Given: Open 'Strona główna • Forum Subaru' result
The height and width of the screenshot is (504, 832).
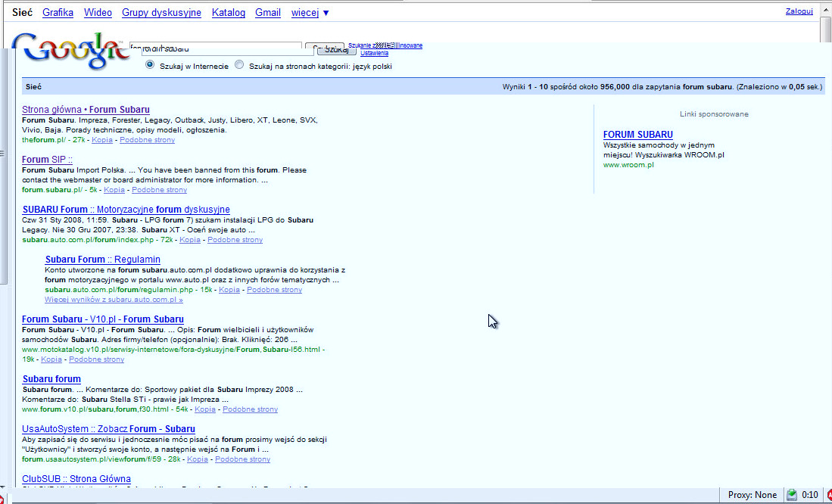Looking at the screenshot, I should [86, 110].
